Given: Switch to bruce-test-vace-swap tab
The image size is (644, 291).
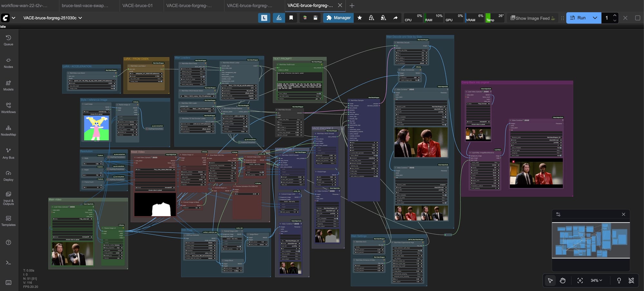Looking at the screenshot, I should [x=85, y=5].
